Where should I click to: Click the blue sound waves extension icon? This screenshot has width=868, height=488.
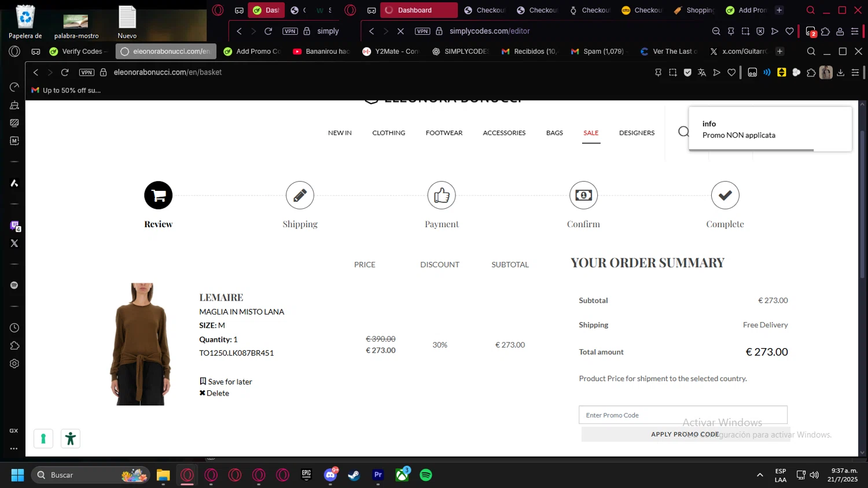pyautogui.click(x=767, y=72)
